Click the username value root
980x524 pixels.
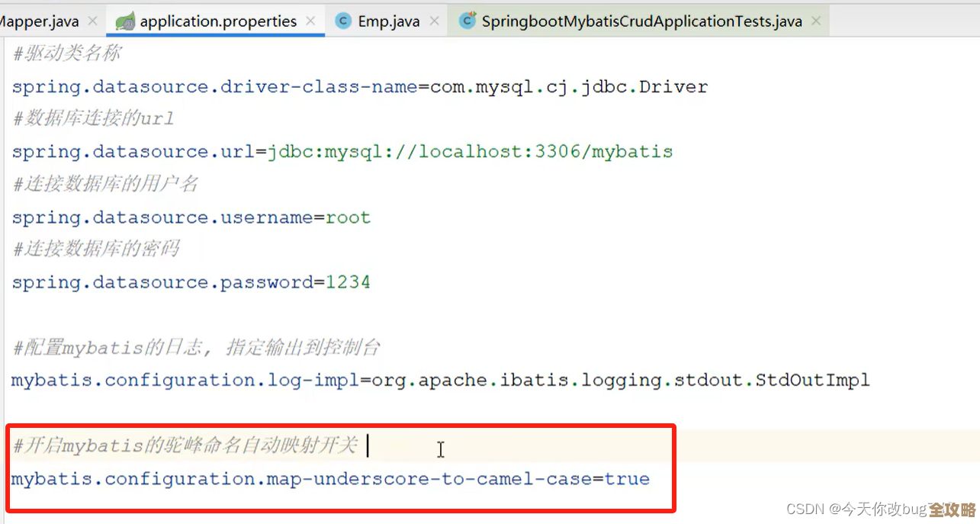click(x=348, y=217)
